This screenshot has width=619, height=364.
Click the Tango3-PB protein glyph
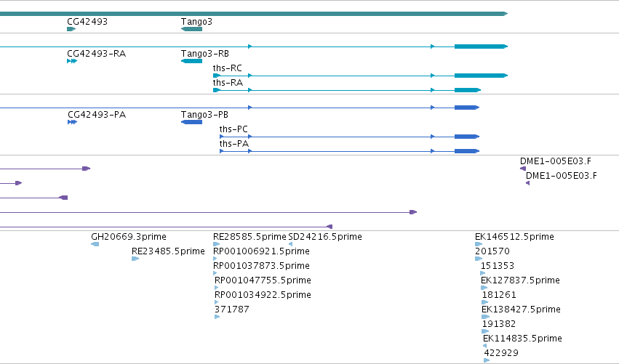(191, 122)
